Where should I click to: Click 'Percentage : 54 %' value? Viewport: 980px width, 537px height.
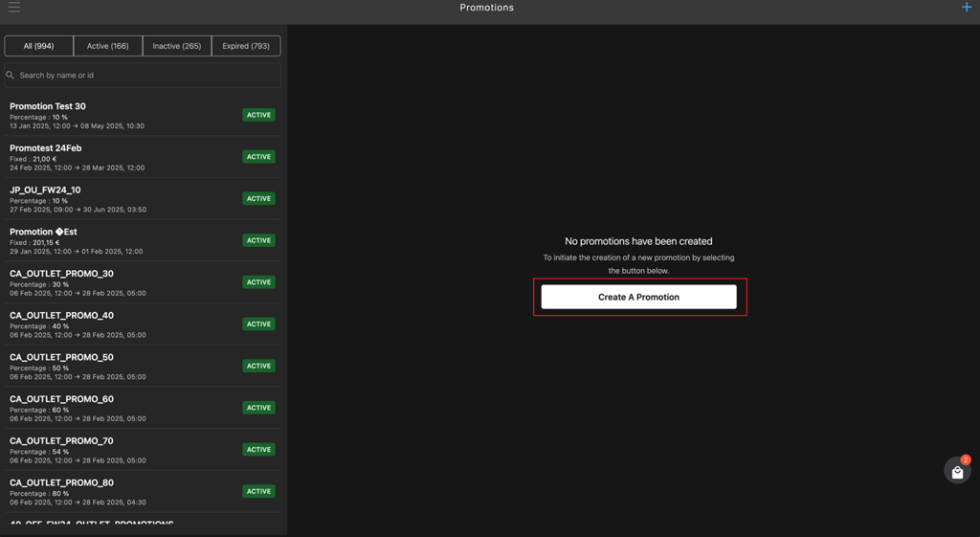[x=39, y=452]
